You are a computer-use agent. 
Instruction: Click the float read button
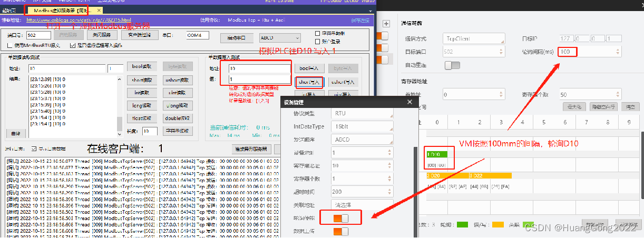pyautogui.click(x=141, y=118)
